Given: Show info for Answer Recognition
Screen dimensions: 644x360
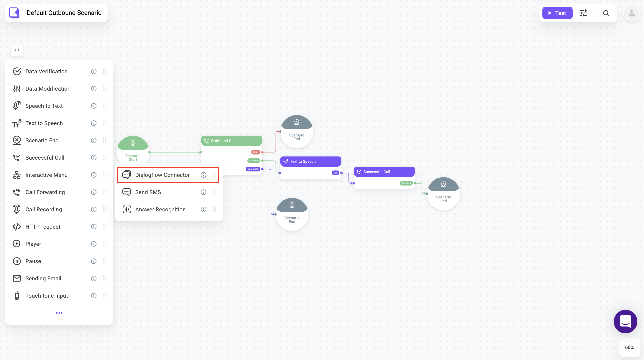Looking at the screenshot, I should [204, 209].
